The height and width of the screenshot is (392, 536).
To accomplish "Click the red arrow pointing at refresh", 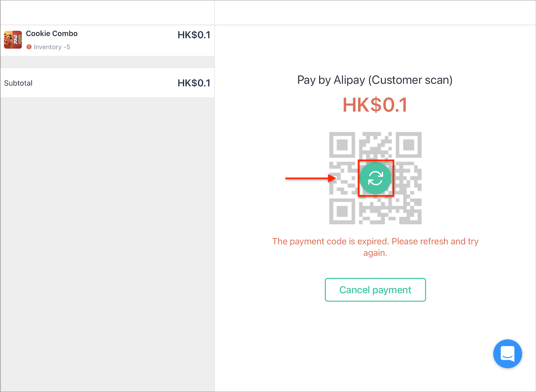I will click(x=311, y=178).
